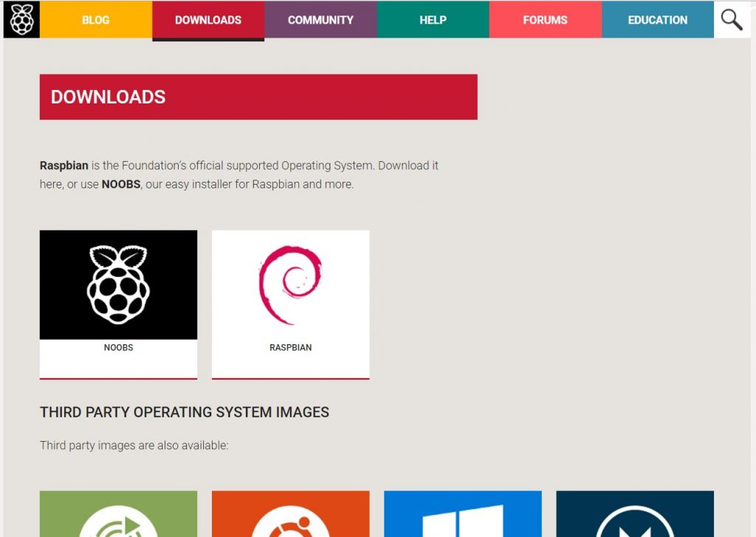Image resolution: width=756 pixels, height=537 pixels.
Task: Click the pink Debian swirl Raspbian image
Action: pos(290,284)
